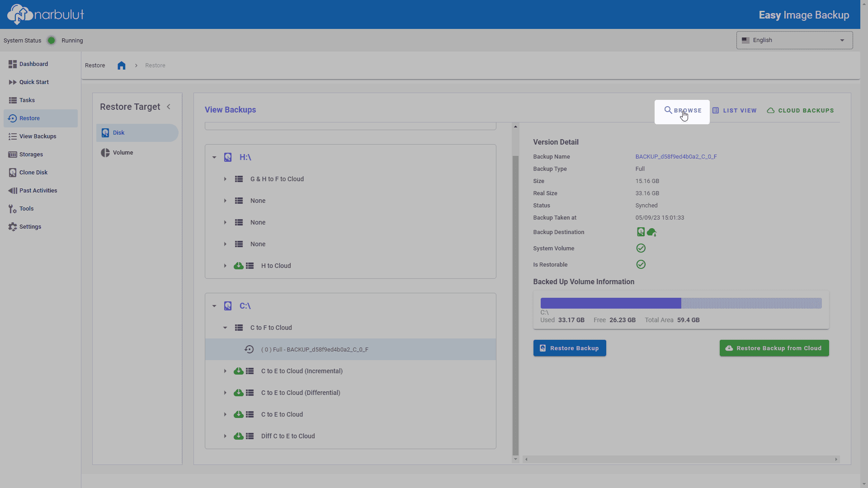
Task: Click Restore Backup from Cloud button
Action: pyautogui.click(x=774, y=348)
